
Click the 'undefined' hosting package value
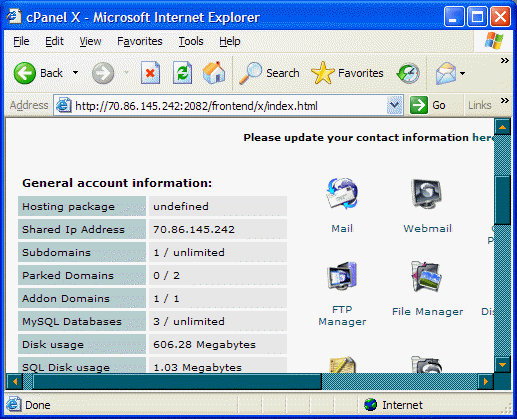tap(181, 207)
